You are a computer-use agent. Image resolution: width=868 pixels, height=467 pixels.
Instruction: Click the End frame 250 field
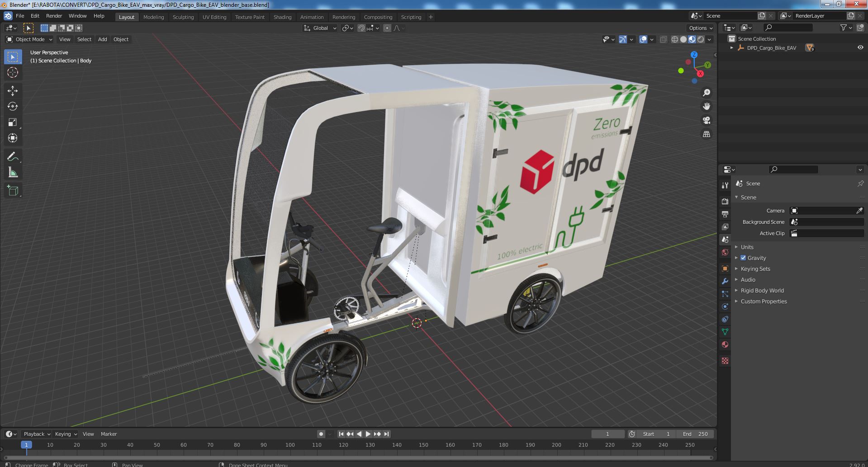(695, 434)
